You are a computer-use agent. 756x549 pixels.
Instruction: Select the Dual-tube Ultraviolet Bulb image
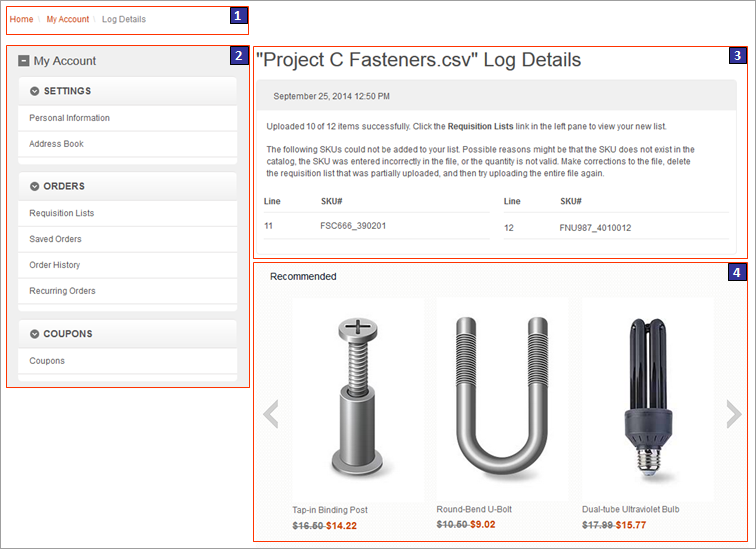646,400
